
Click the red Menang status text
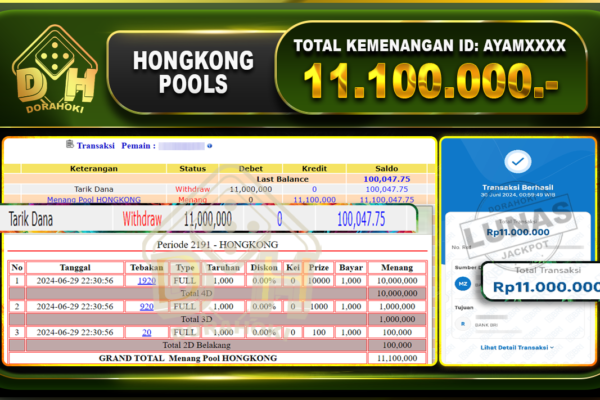pyautogui.click(x=192, y=199)
